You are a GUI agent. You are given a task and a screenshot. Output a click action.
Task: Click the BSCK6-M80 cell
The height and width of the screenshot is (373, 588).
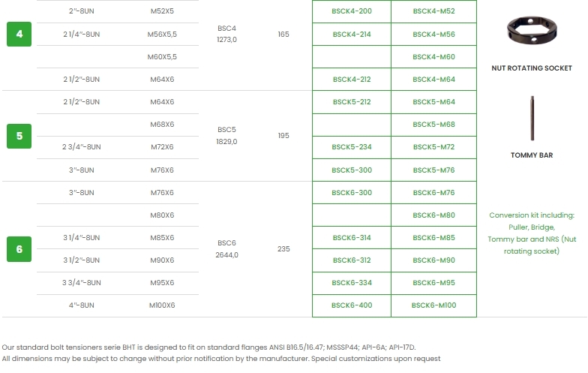coord(433,215)
